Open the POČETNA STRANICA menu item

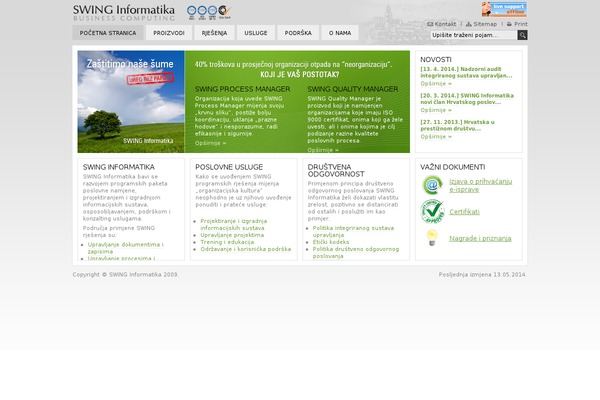click(108, 33)
